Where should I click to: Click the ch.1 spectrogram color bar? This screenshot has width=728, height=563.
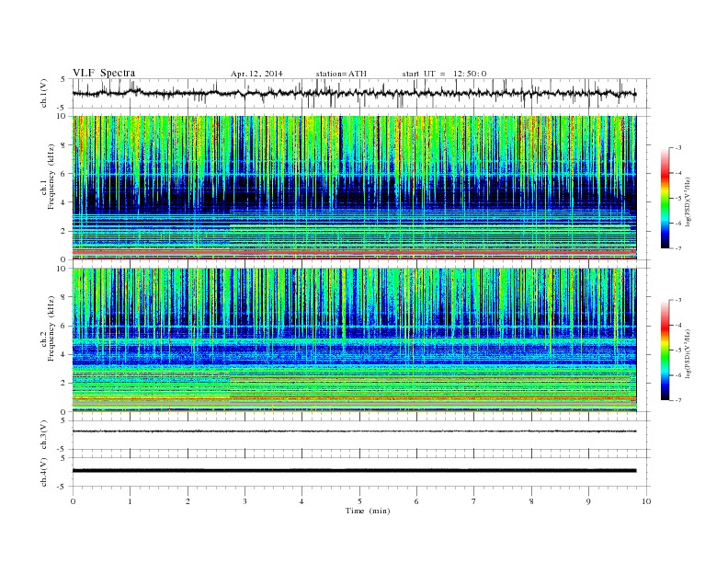click(x=665, y=198)
